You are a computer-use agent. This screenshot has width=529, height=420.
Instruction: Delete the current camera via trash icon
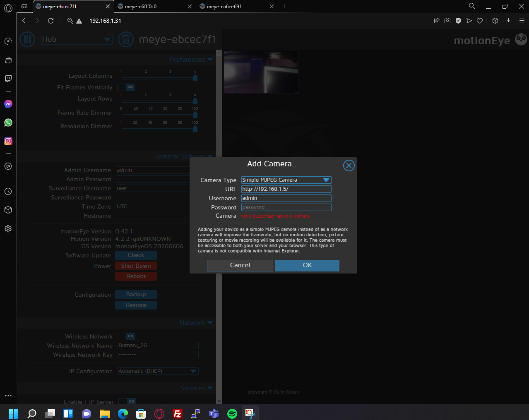click(126, 39)
